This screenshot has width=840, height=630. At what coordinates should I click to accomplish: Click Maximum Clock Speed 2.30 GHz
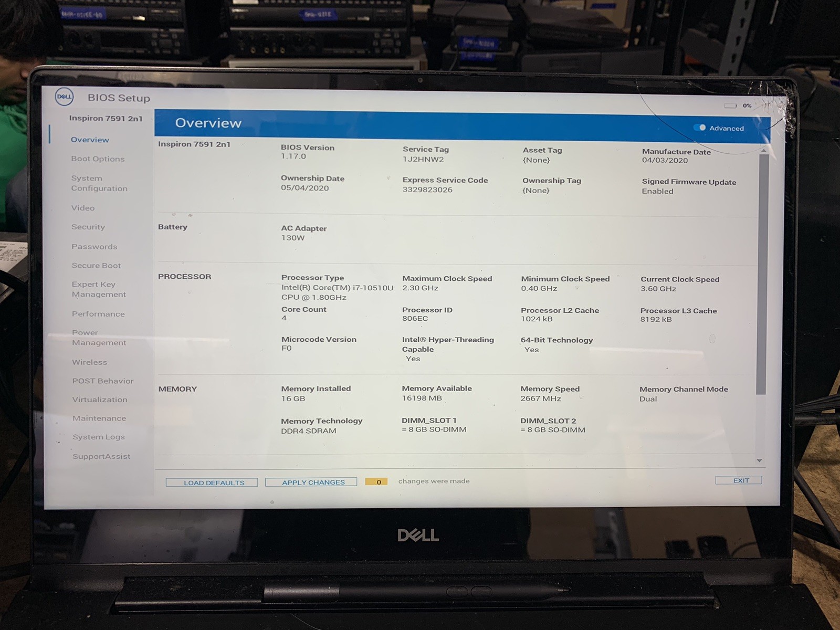click(420, 288)
